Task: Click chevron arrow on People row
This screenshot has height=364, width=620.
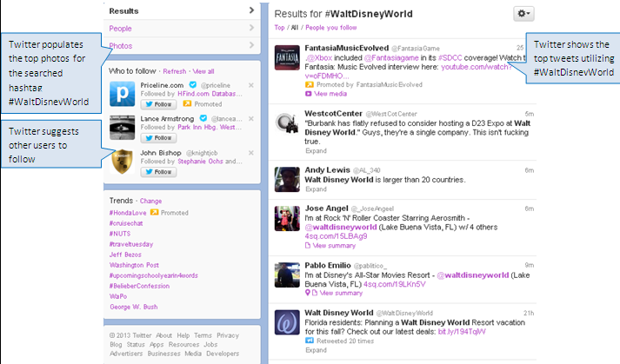Action: point(252,28)
